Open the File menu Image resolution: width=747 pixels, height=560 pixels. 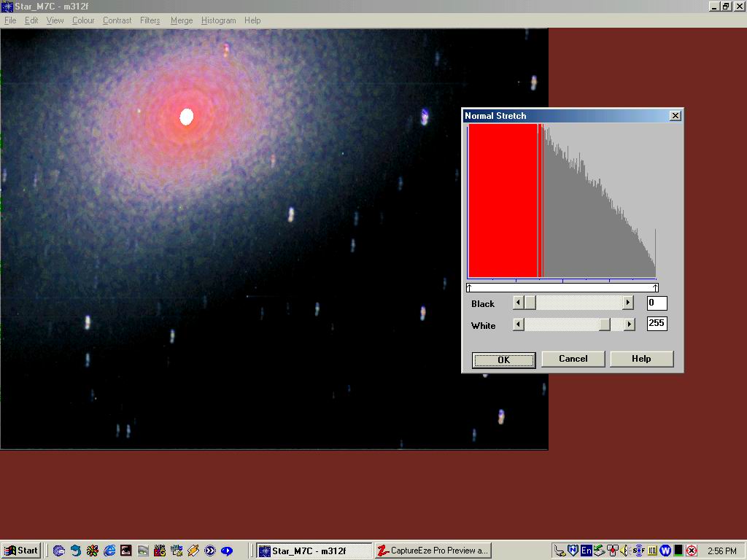[x=10, y=20]
